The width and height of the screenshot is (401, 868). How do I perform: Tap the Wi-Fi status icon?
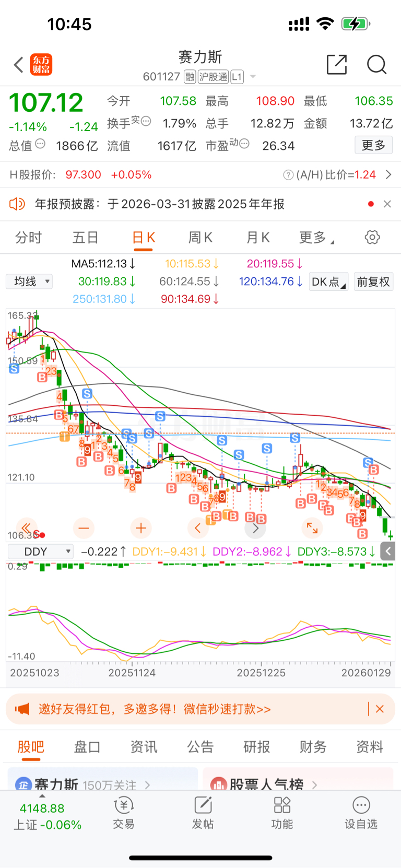click(x=325, y=24)
